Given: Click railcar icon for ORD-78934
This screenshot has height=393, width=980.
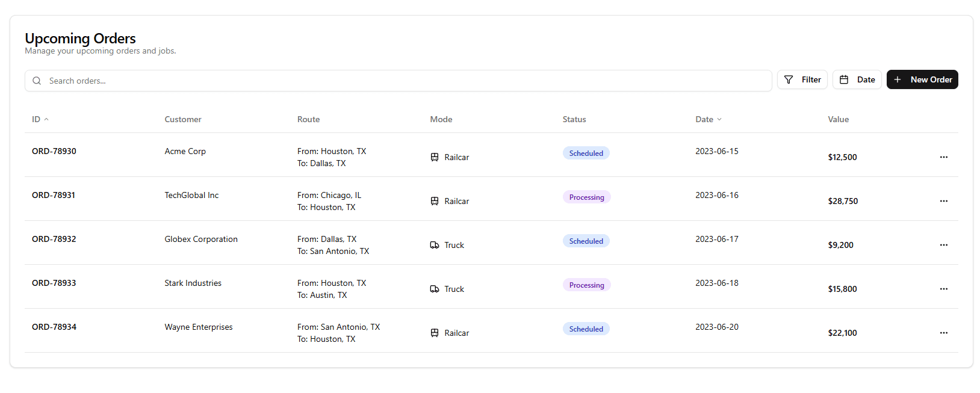Looking at the screenshot, I should click(x=435, y=333).
